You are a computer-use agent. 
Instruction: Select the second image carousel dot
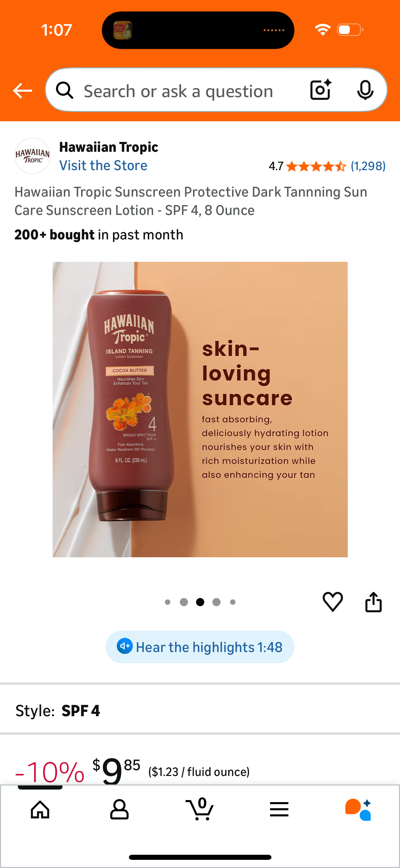click(184, 602)
